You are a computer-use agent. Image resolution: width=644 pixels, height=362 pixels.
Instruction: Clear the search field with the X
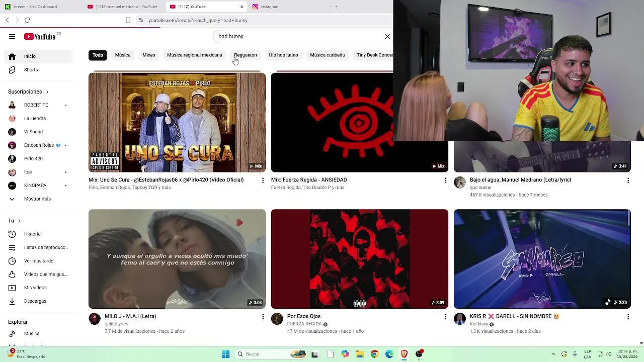387,36
